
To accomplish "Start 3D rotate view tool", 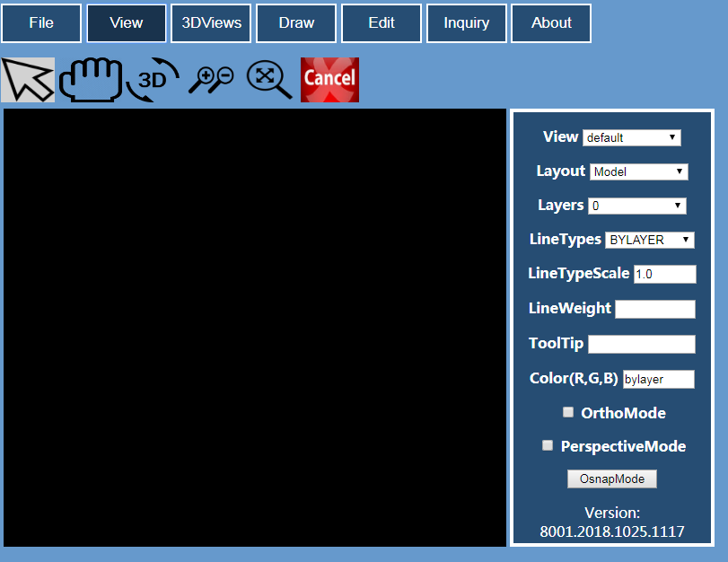I will (153, 79).
